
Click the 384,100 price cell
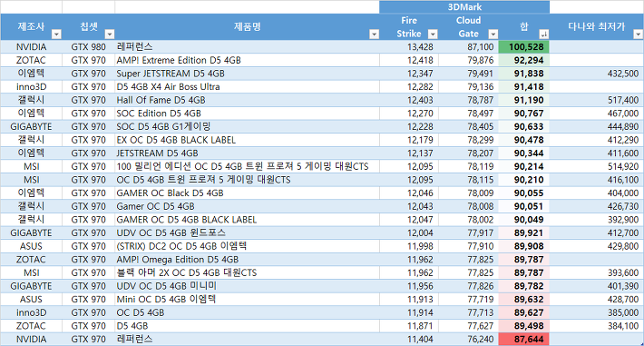[597, 326]
